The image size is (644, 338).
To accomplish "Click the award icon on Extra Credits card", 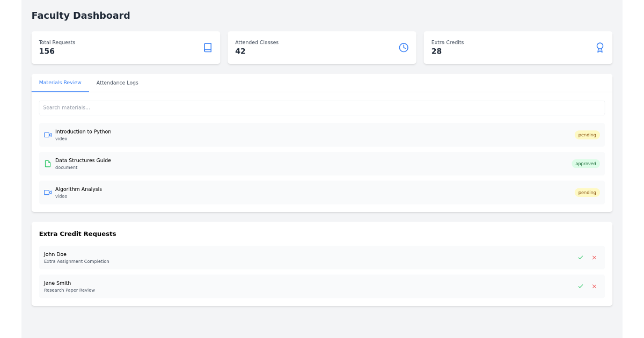I will point(599,47).
